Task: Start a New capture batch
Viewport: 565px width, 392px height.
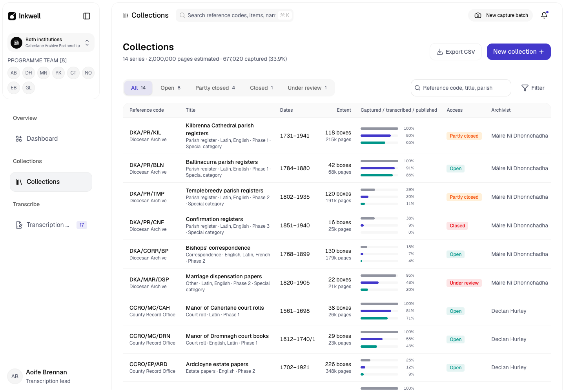Action: (x=501, y=15)
